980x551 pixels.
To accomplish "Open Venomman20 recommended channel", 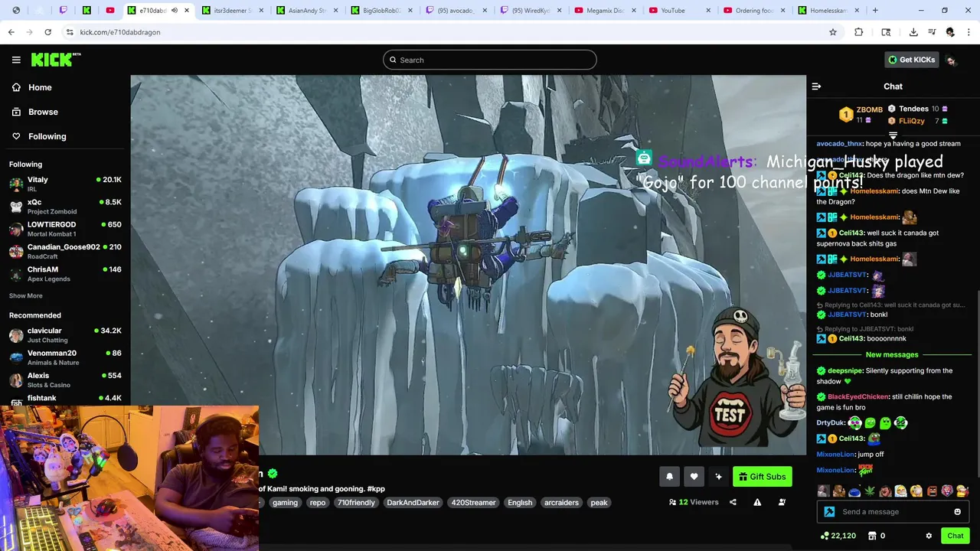I will click(x=65, y=357).
